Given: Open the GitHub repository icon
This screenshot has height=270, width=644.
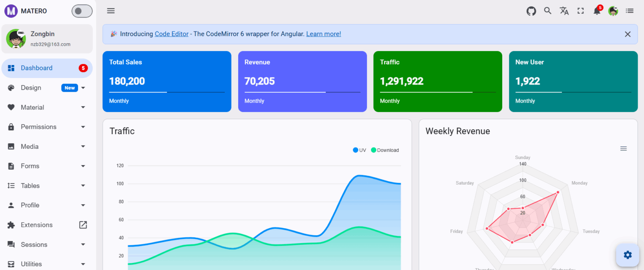Looking at the screenshot, I should [531, 11].
